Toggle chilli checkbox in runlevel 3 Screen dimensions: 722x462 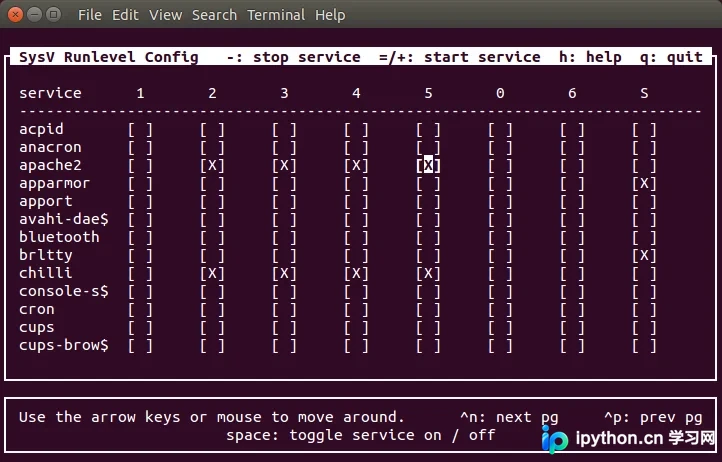[284, 273]
